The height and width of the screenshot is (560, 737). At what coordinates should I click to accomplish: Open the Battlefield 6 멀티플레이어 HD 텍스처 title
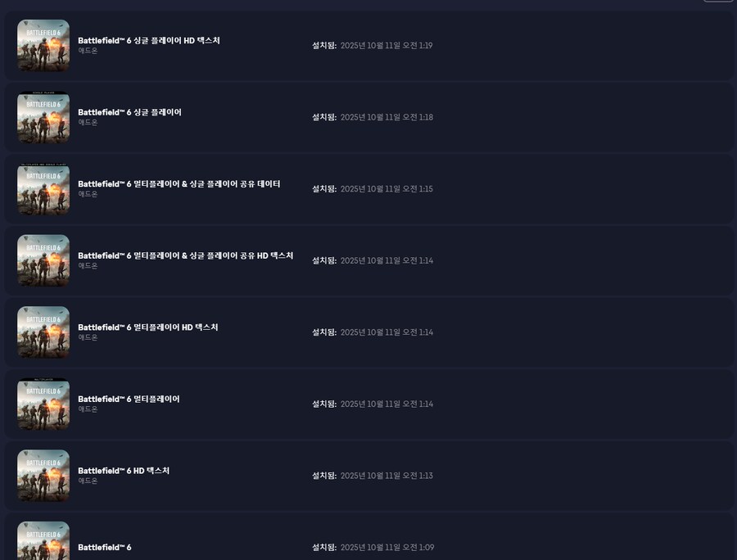(147, 327)
